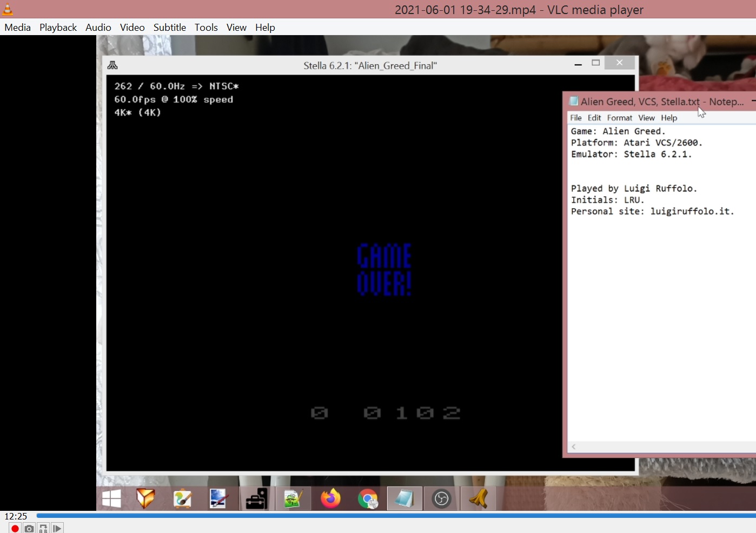Click the Notepad icon in the taskbar
The height and width of the screenshot is (533, 756).
click(x=404, y=498)
